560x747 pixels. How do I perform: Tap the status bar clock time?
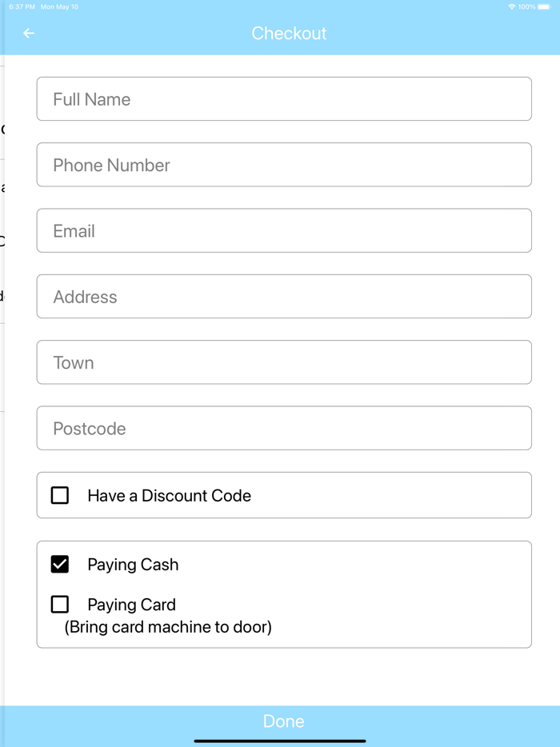(22, 6)
